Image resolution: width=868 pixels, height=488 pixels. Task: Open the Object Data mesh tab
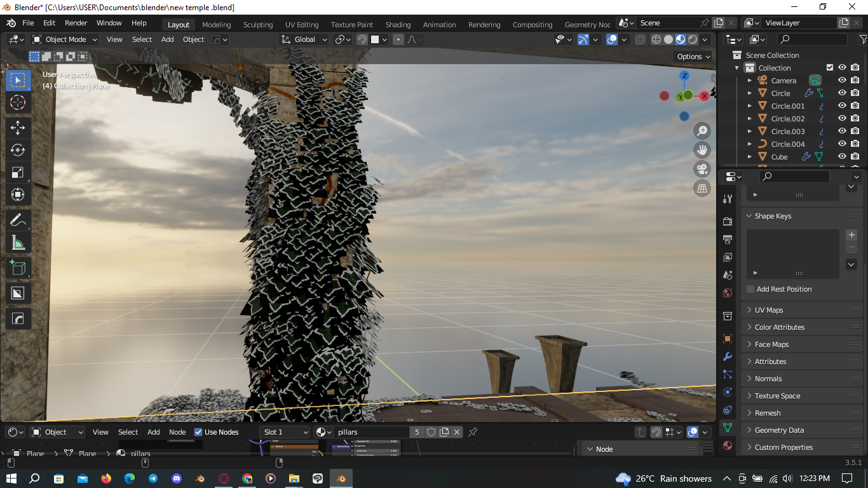[728, 428]
